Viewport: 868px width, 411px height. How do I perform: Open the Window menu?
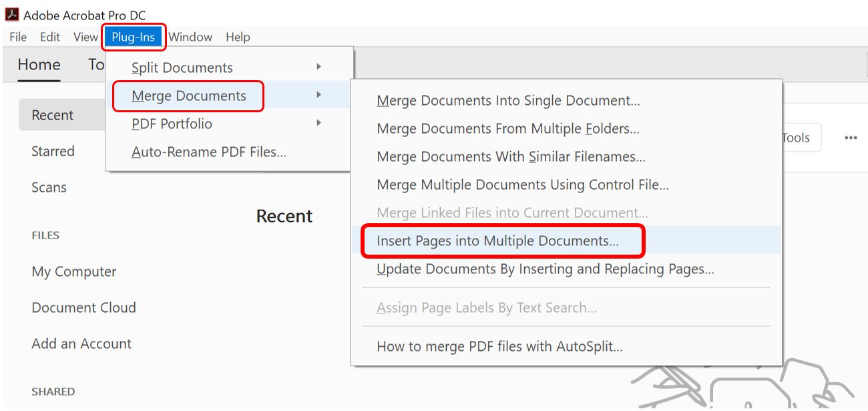coord(190,37)
